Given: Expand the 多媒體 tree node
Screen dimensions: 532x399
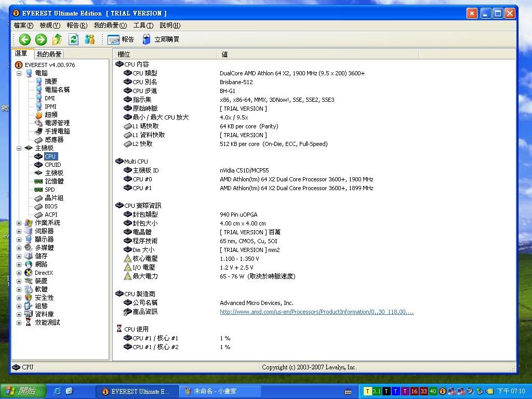Looking at the screenshot, I should click(x=19, y=248).
